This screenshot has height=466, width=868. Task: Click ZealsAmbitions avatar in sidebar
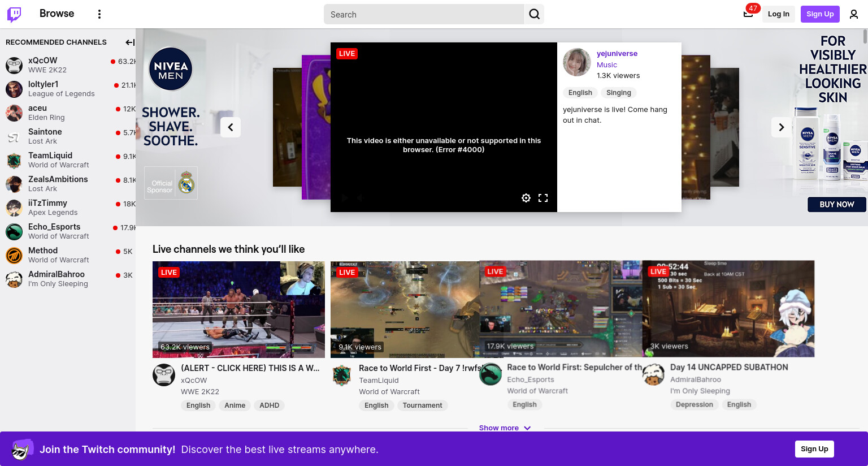pos(14,184)
